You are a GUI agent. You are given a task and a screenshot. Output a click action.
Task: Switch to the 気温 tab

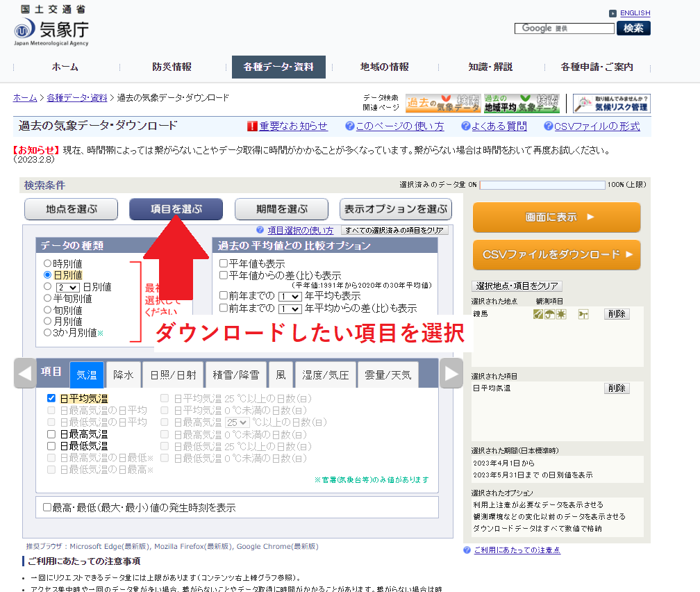click(87, 375)
